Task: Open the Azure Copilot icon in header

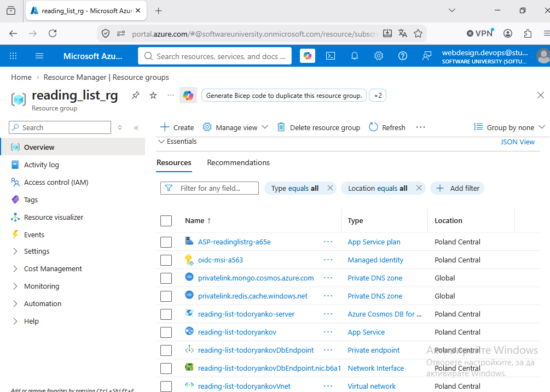Action: pyautogui.click(x=307, y=56)
